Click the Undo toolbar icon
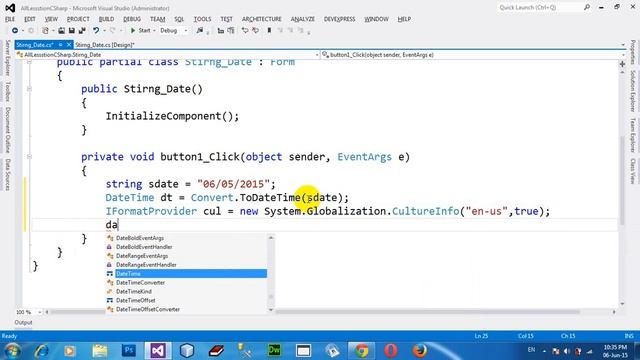 pyautogui.click(x=96, y=31)
